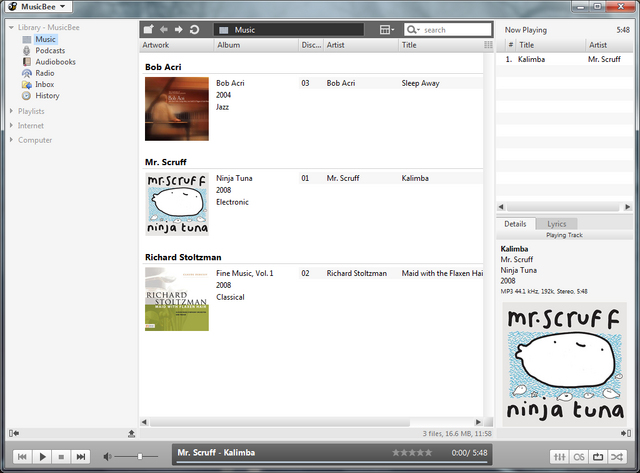Sort by the Artist column header in library
This screenshot has height=473, width=640.
(361, 45)
